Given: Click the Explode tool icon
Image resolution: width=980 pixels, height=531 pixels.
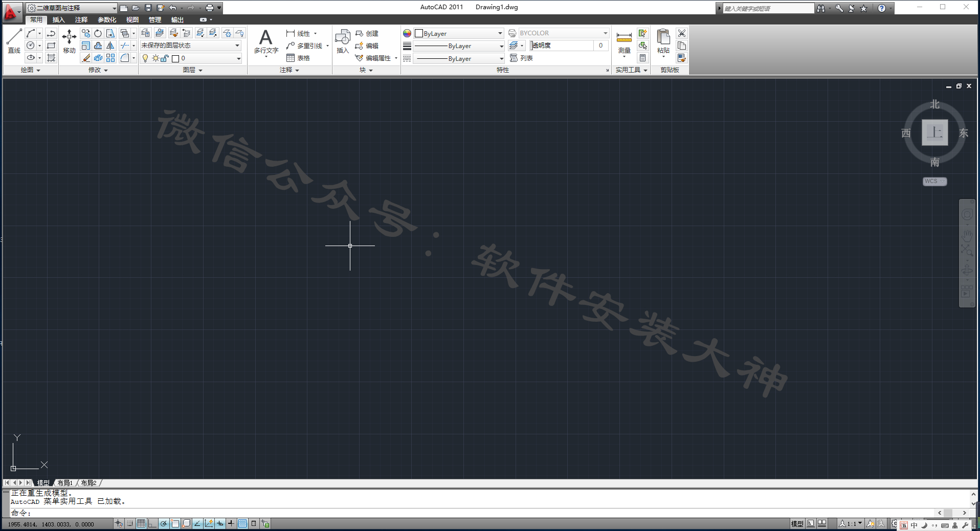Looking at the screenshot, I should [x=98, y=58].
